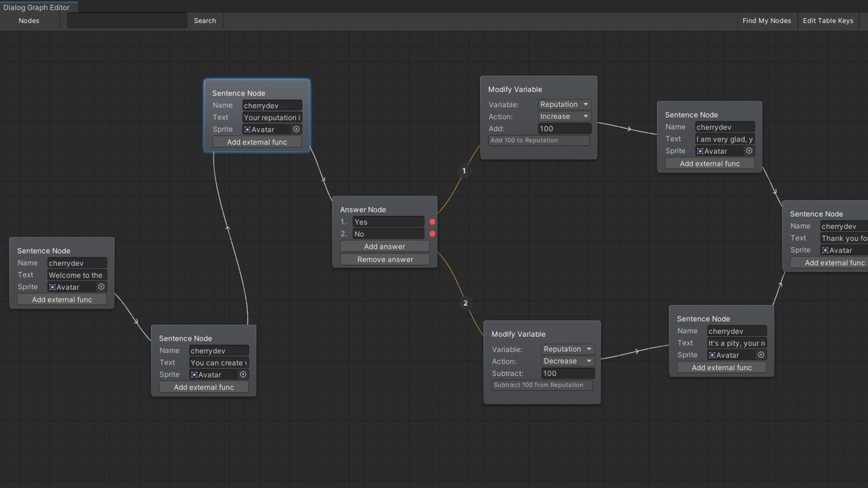Select edge label 2 on orange connection

coord(466,303)
